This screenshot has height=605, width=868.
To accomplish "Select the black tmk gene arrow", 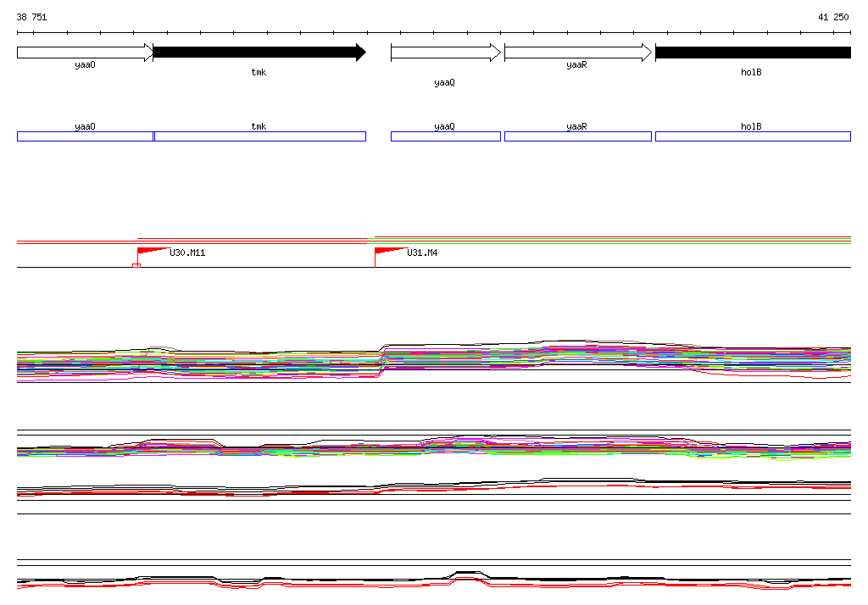I will pos(259,53).
